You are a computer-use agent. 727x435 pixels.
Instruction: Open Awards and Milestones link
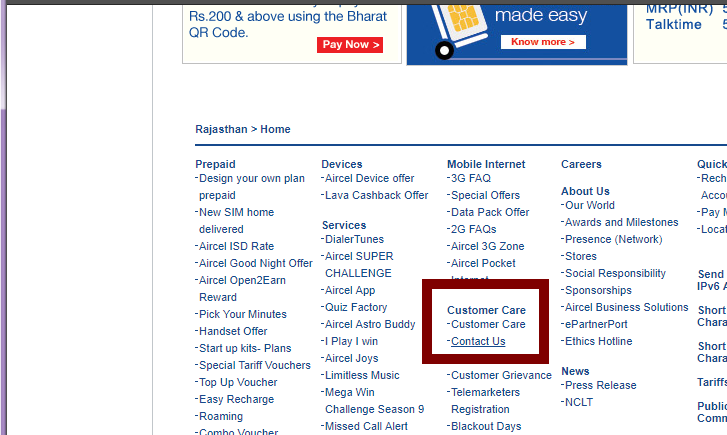pyautogui.click(x=622, y=223)
